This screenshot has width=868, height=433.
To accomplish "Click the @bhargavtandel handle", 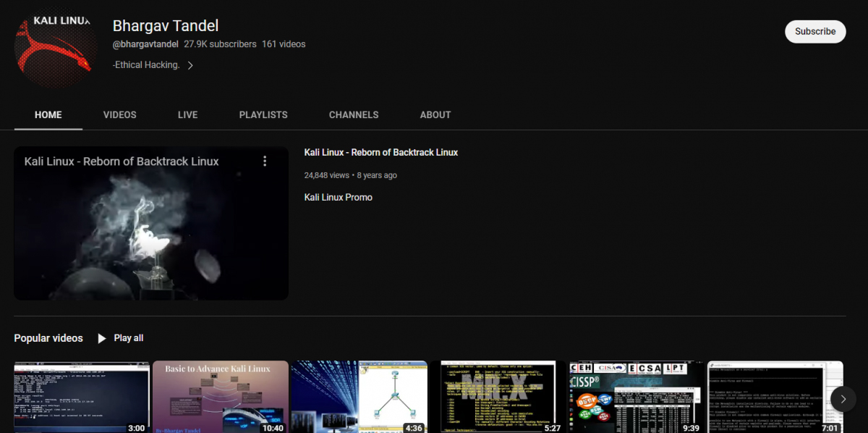I will coord(145,44).
